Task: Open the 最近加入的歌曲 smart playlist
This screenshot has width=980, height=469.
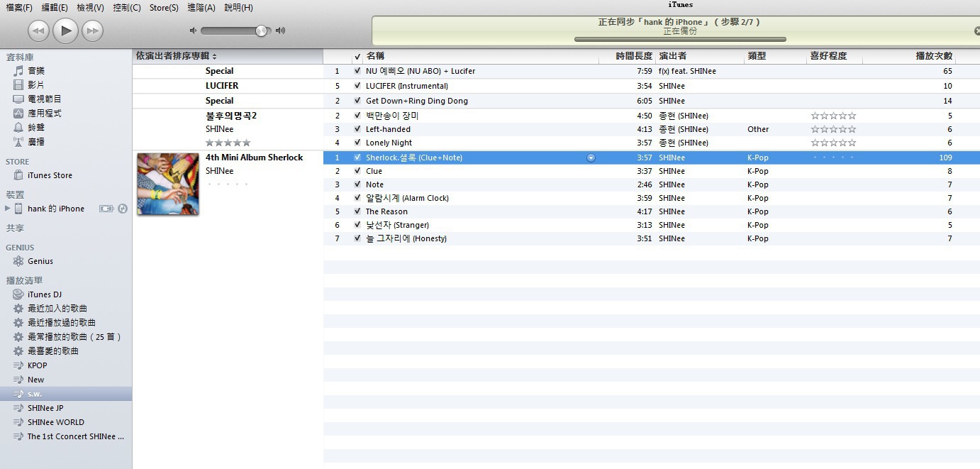Action: click(57, 309)
